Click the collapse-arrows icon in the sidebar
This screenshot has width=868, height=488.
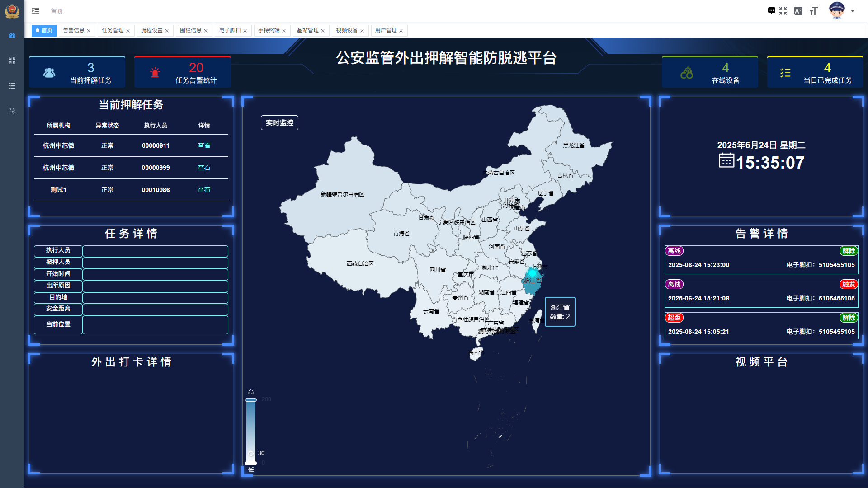12,60
